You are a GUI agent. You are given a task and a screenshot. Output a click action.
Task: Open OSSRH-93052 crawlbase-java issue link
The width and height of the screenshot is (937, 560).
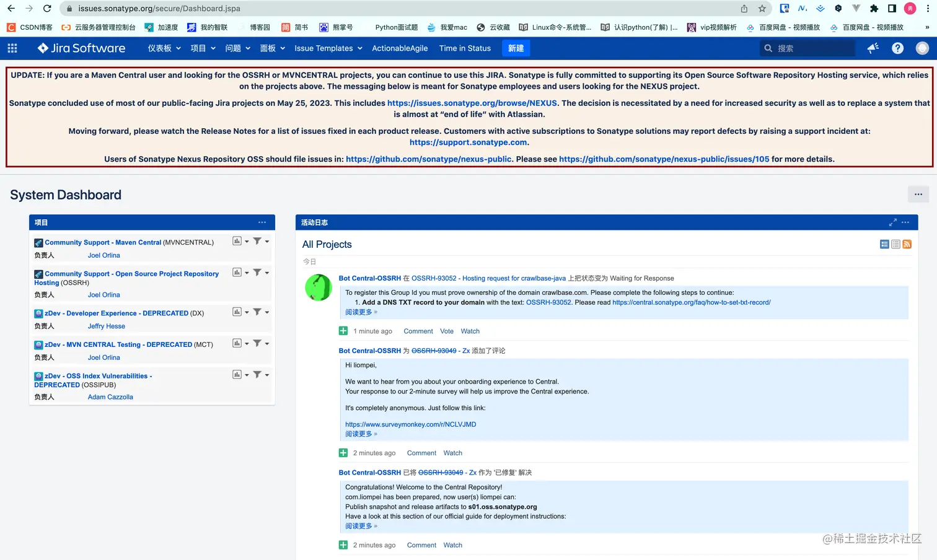(488, 279)
